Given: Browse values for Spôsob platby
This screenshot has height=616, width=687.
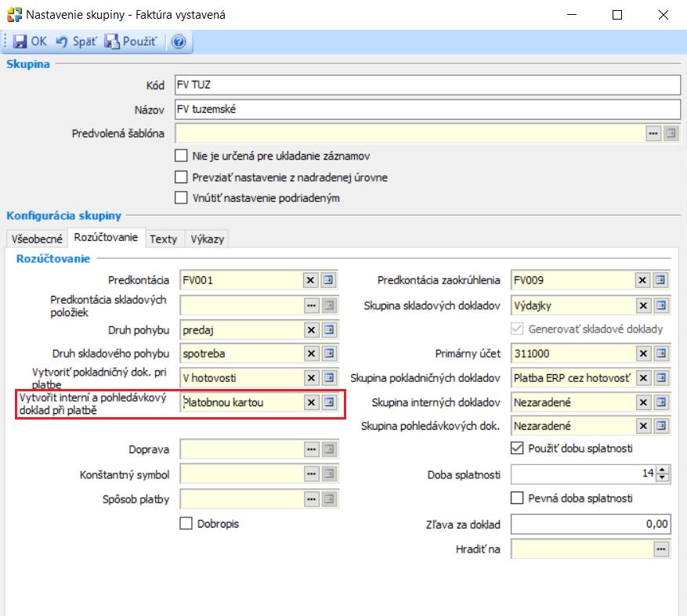Looking at the screenshot, I should coord(311,499).
